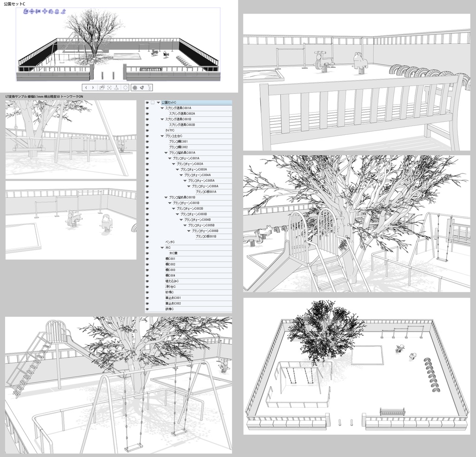The image size is (476, 457).
Task: Toggle visibility eye for ブランコ土台C
Action: pos(147,136)
